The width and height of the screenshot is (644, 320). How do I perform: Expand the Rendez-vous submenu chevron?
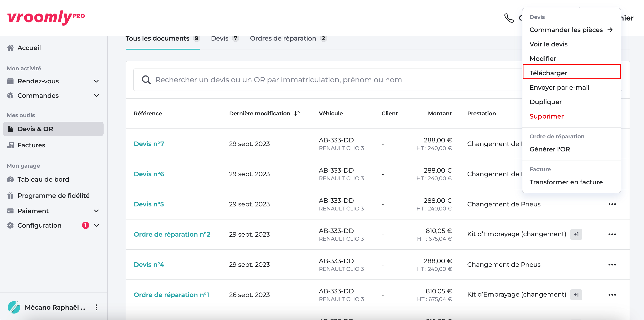(x=96, y=81)
